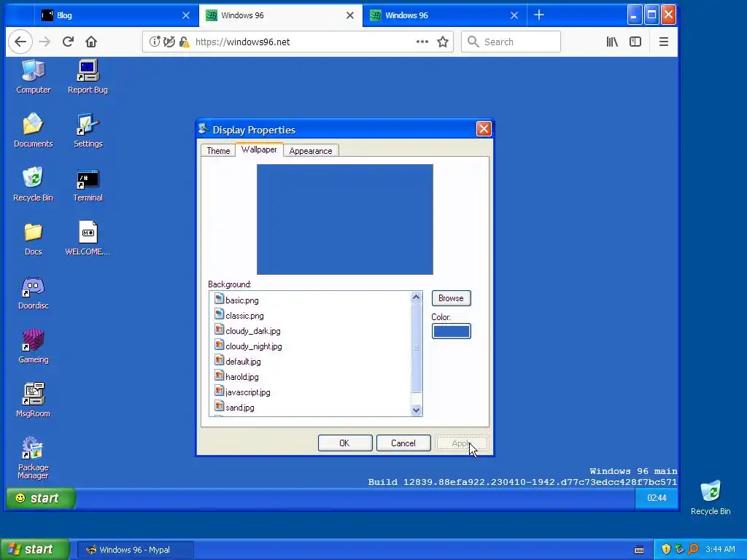The width and height of the screenshot is (747, 560).
Task: Launch the Settings desktop shortcut
Action: 88,130
